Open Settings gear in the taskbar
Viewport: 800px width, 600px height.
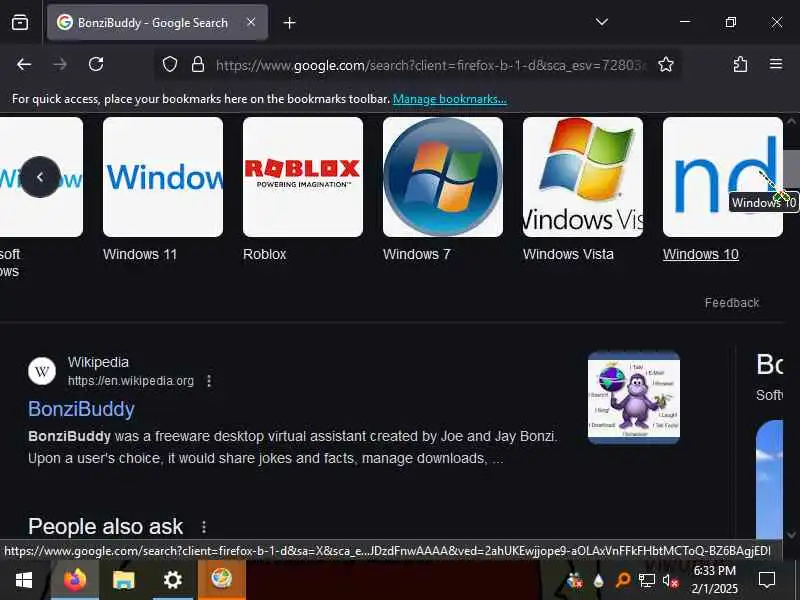pos(172,580)
